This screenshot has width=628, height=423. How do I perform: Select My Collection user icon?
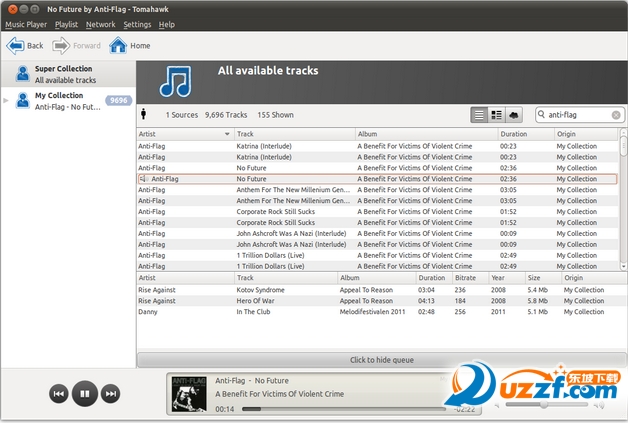pos(22,101)
